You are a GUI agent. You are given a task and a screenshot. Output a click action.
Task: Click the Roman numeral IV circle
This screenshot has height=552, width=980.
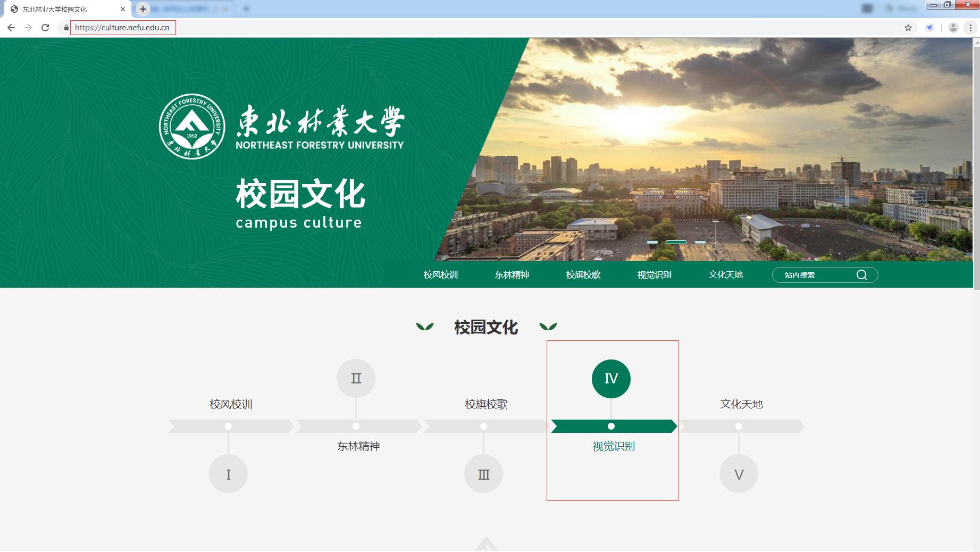pyautogui.click(x=611, y=379)
